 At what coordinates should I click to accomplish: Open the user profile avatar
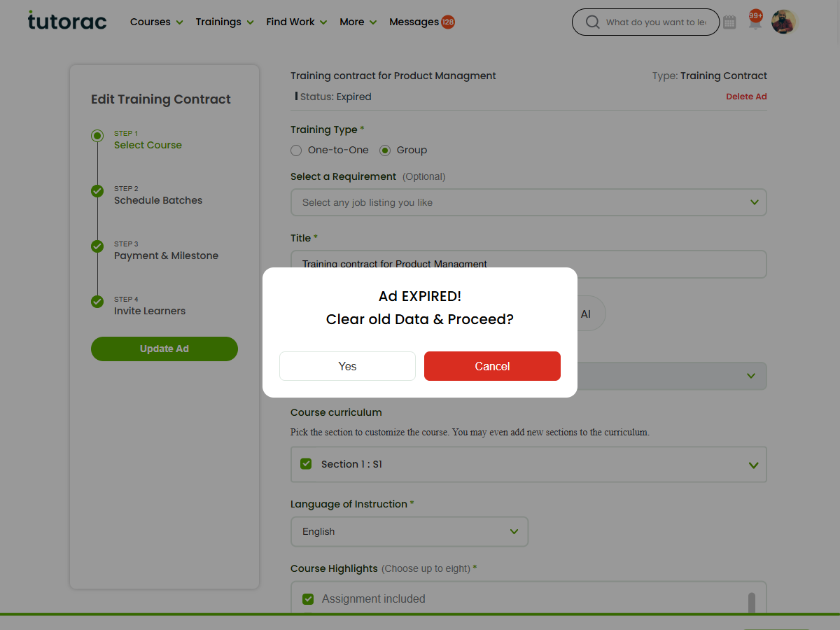[x=784, y=22]
